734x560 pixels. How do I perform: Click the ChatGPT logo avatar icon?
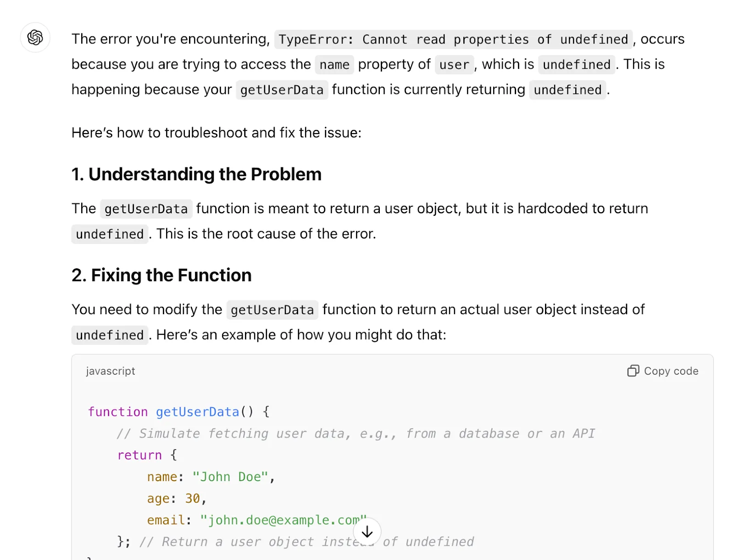35,38
